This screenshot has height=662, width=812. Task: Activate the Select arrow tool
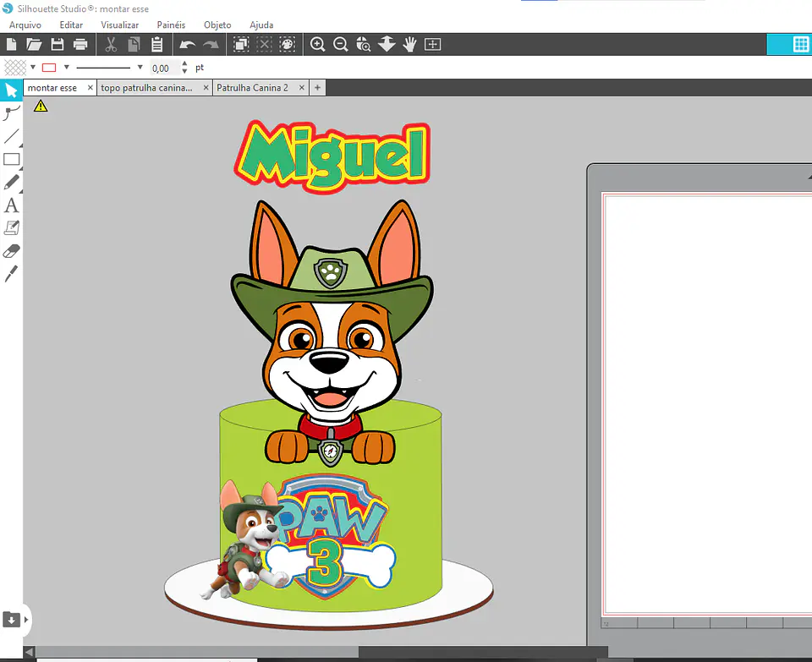(11, 90)
